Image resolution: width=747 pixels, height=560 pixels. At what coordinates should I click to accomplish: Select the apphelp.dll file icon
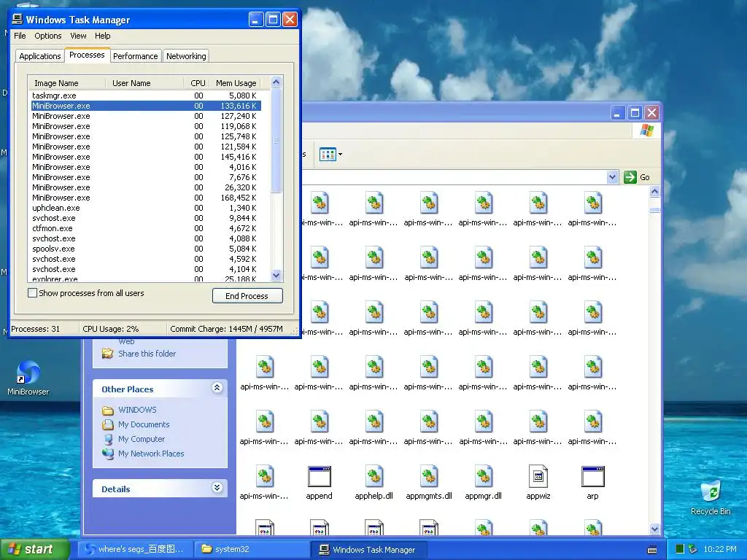click(374, 477)
